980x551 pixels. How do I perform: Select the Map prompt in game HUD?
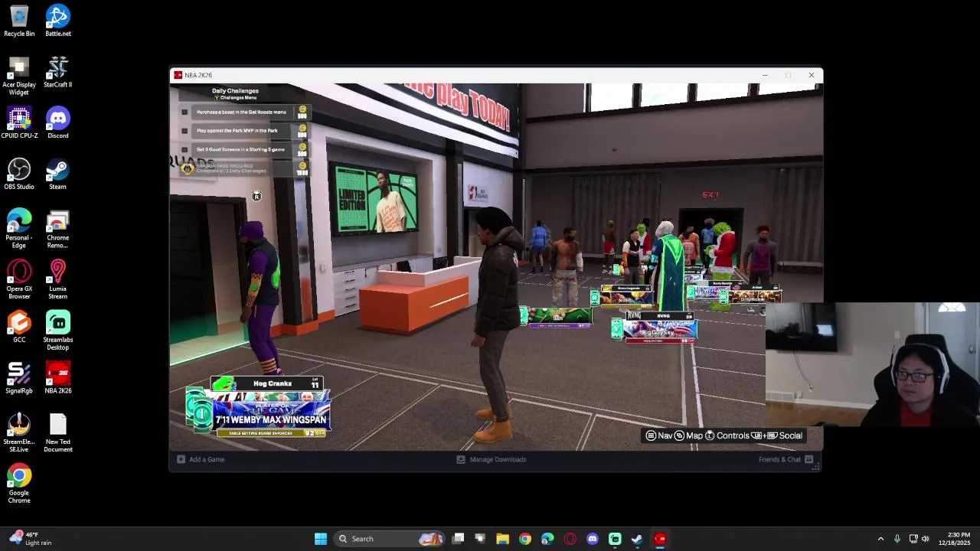click(688, 435)
